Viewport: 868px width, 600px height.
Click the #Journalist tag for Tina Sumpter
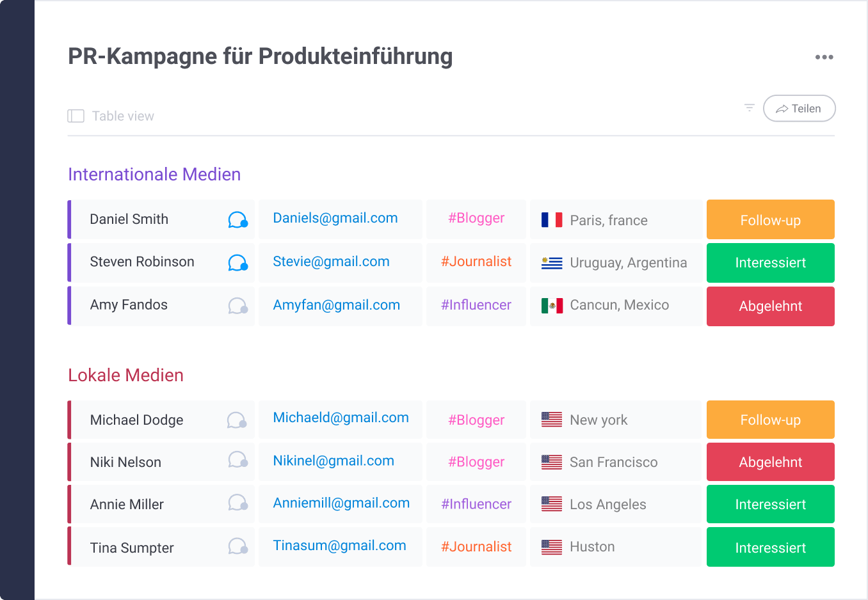click(476, 547)
